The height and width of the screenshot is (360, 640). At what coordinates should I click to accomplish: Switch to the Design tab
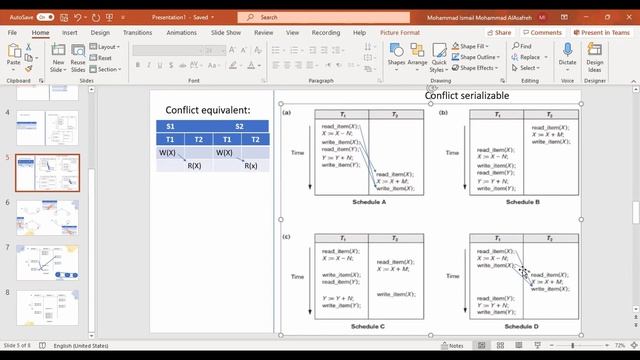[100, 32]
